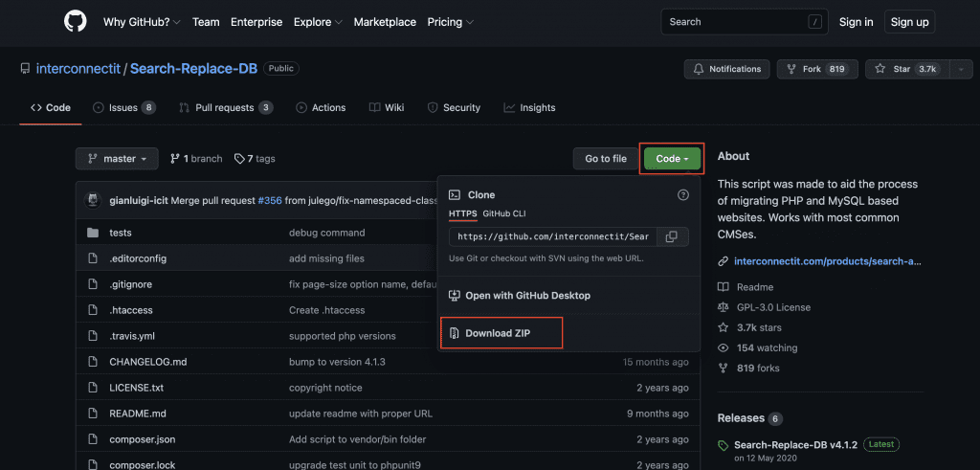Image resolution: width=980 pixels, height=470 pixels.
Task: Click the gianluigi-icit avatar thumbnail
Action: pos(93,201)
